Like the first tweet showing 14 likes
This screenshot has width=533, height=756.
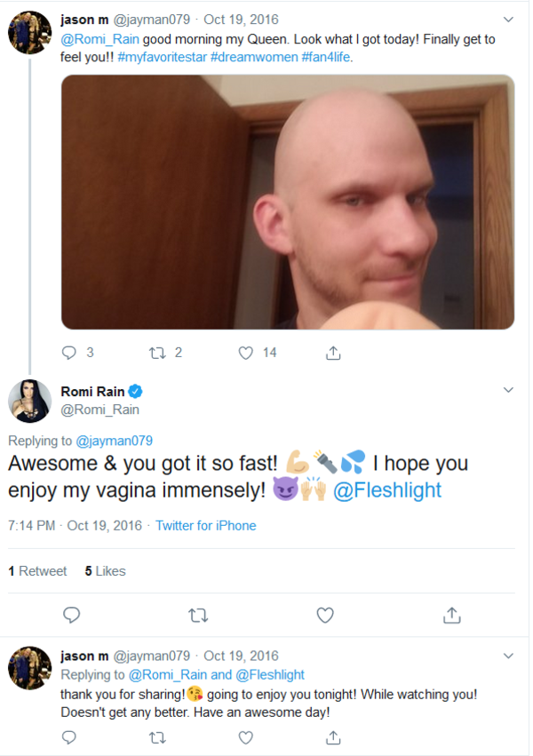point(246,353)
